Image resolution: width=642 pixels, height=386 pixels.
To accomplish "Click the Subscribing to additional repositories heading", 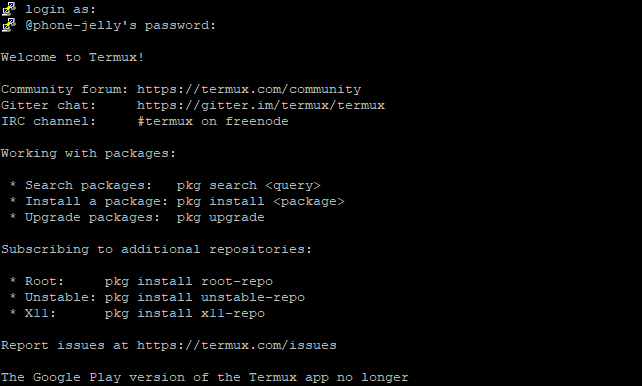I will (x=156, y=249).
